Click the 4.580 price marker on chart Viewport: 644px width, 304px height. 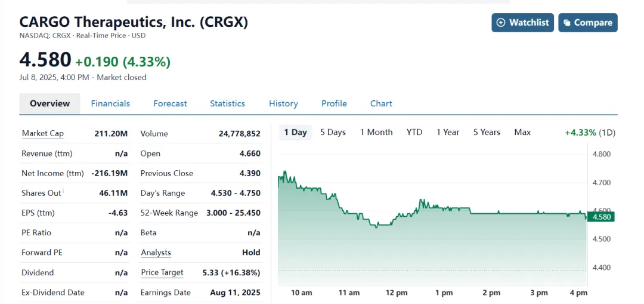point(601,217)
